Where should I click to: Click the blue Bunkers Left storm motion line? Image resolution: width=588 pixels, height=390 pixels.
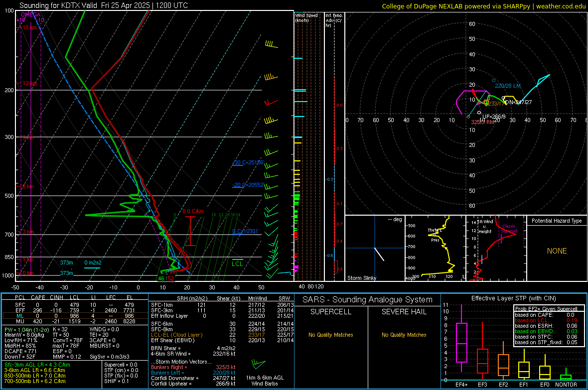tap(193, 373)
